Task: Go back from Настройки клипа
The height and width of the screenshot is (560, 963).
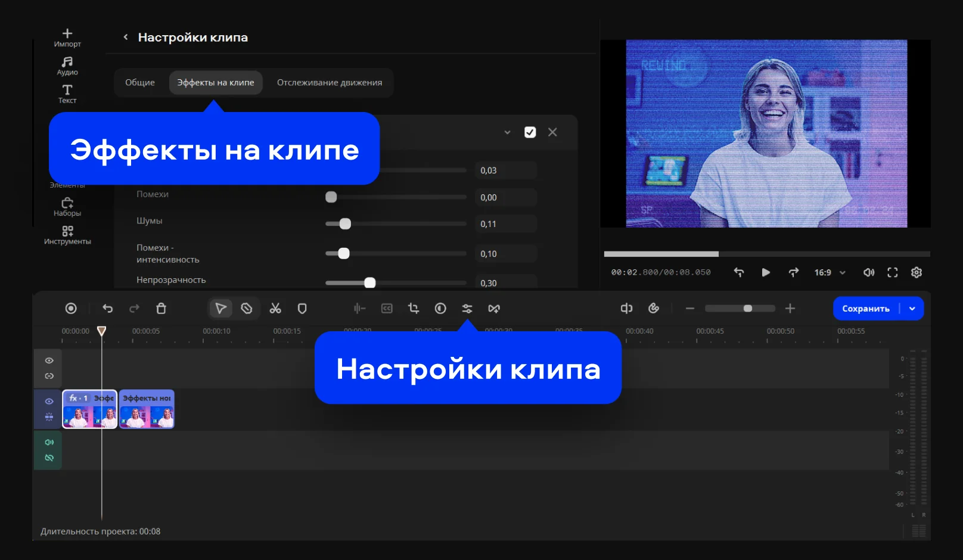Action: click(x=126, y=37)
